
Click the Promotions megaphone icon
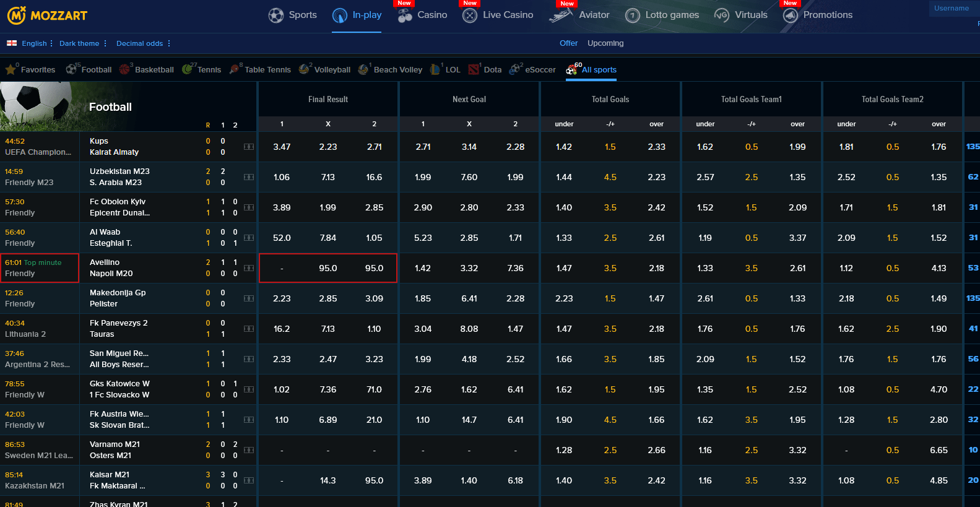coord(790,15)
